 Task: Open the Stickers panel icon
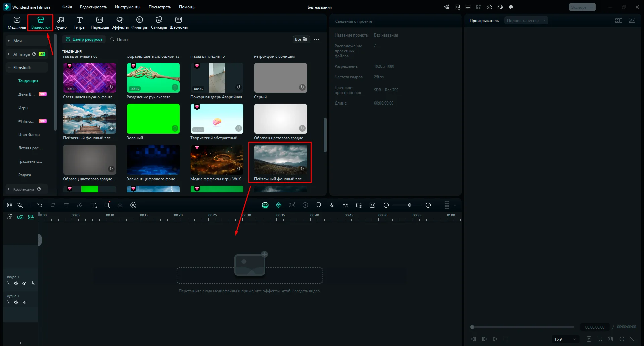159,20
